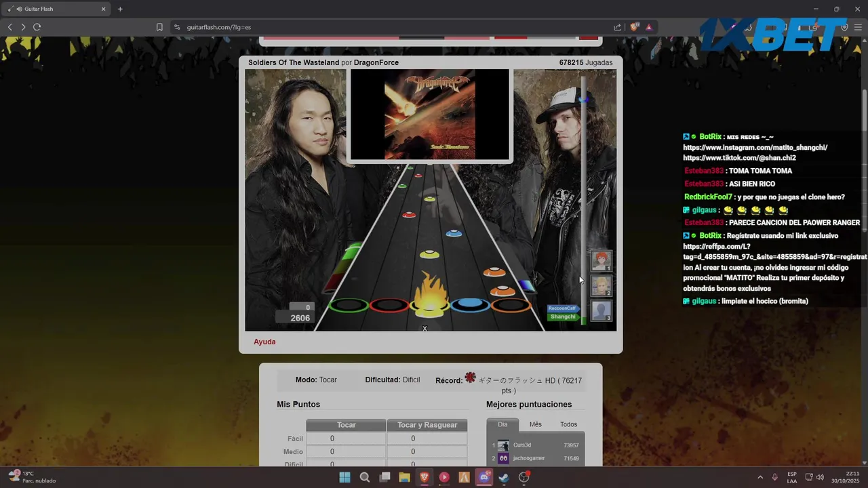Viewport: 868px width, 488px height.
Task: Click the Brave Rewards triangle icon
Action: click(x=649, y=27)
